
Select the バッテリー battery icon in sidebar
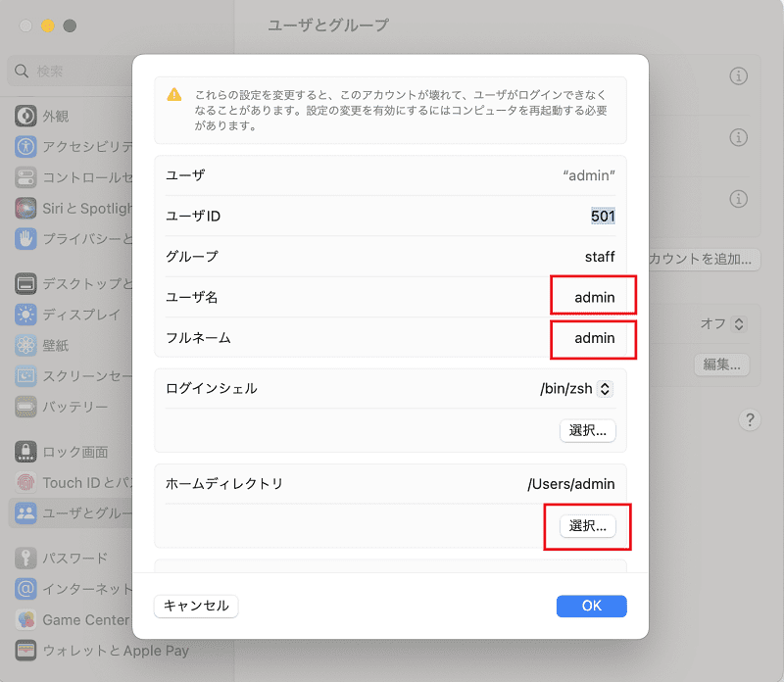coord(25,407)
